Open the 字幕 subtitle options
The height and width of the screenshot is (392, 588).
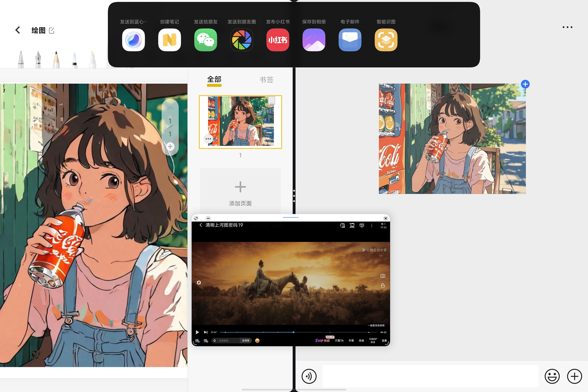pyautogui.click(x=351, y=341)
